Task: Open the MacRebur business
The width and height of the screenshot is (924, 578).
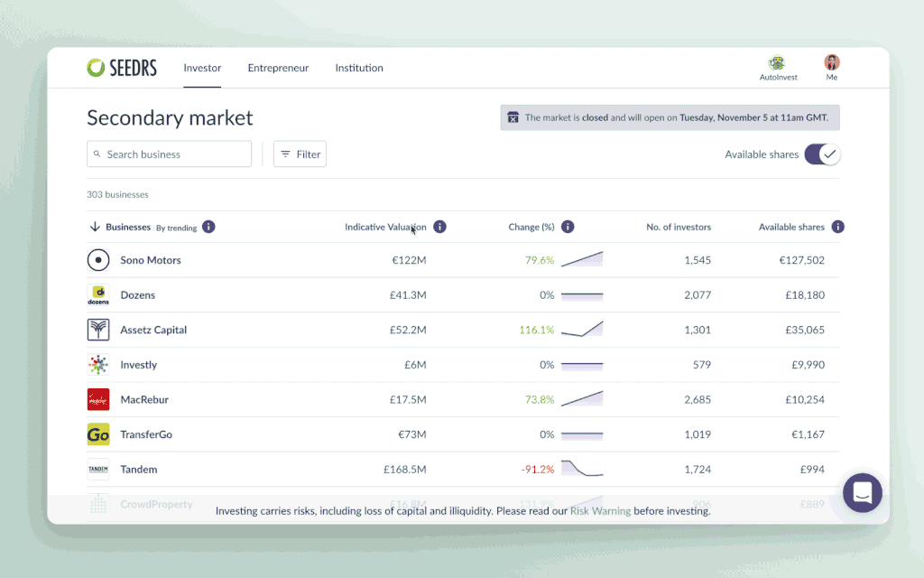Action: [144, 399]
